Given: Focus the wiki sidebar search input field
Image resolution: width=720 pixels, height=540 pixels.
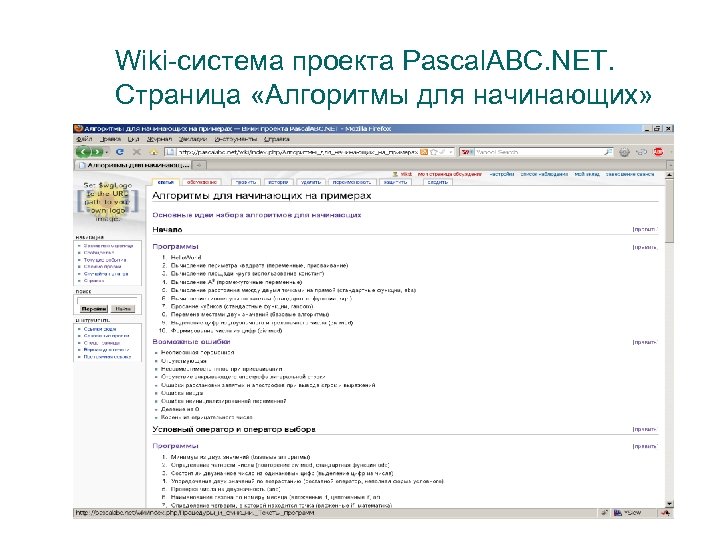Looking at the screenshot, I should click(x=107, y=300).
